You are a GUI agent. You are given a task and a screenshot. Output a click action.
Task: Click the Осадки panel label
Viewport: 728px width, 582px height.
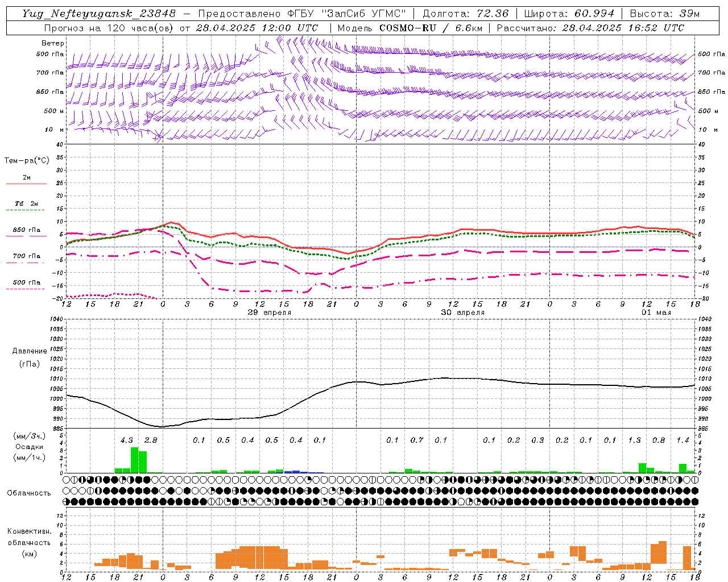click(x=28, y=447)
